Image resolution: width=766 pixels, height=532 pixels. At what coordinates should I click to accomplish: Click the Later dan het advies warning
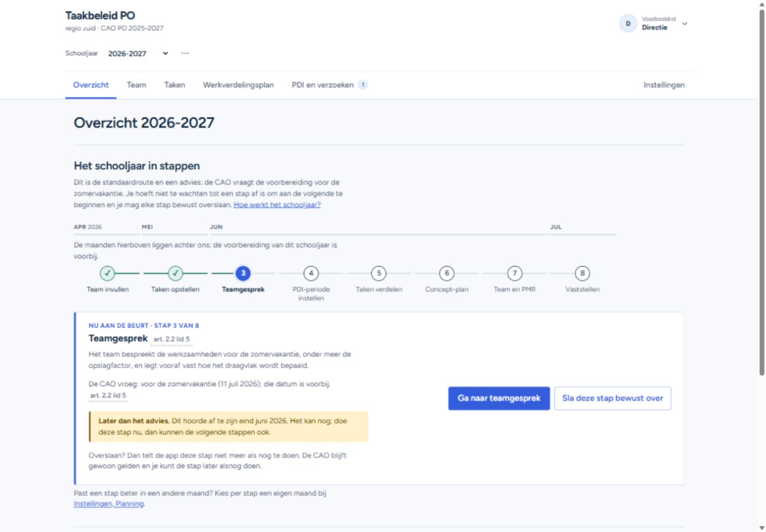(228, 427)
